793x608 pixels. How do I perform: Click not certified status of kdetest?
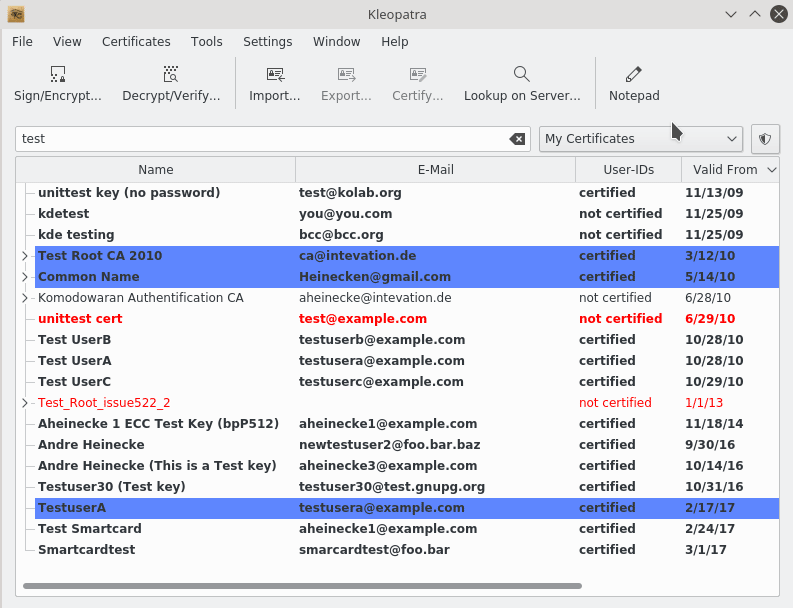pyautogui.click(x=621, y=214)
